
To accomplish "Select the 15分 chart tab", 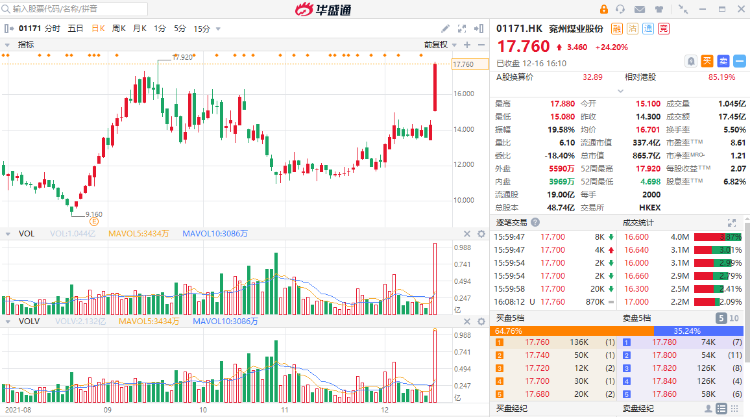I will pyautogui.click(x=202, y=29).
